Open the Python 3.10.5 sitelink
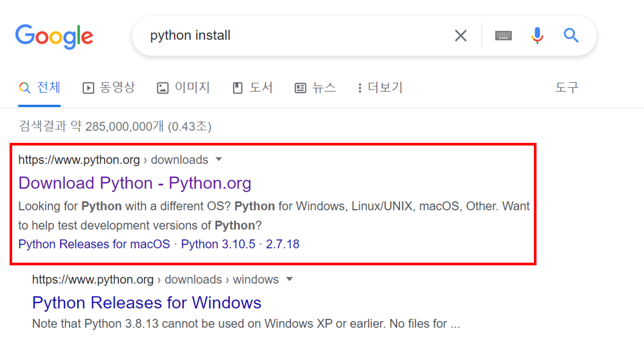Image resolution: width=644 pixels, height=352 pixels. 218,244
